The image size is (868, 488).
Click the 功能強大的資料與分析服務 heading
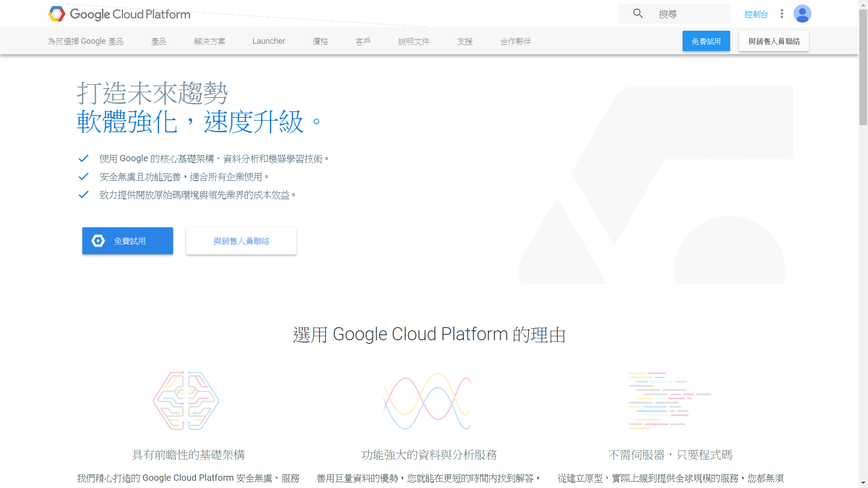click(429, 455)
